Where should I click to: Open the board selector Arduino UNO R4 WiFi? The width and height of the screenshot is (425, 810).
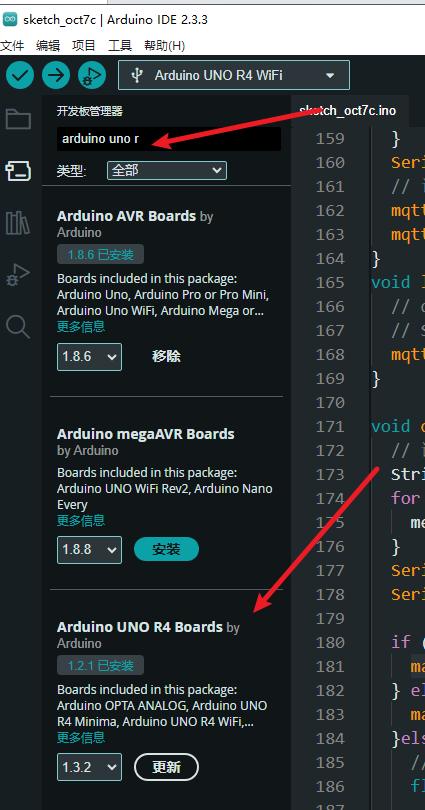click(234, 75)
